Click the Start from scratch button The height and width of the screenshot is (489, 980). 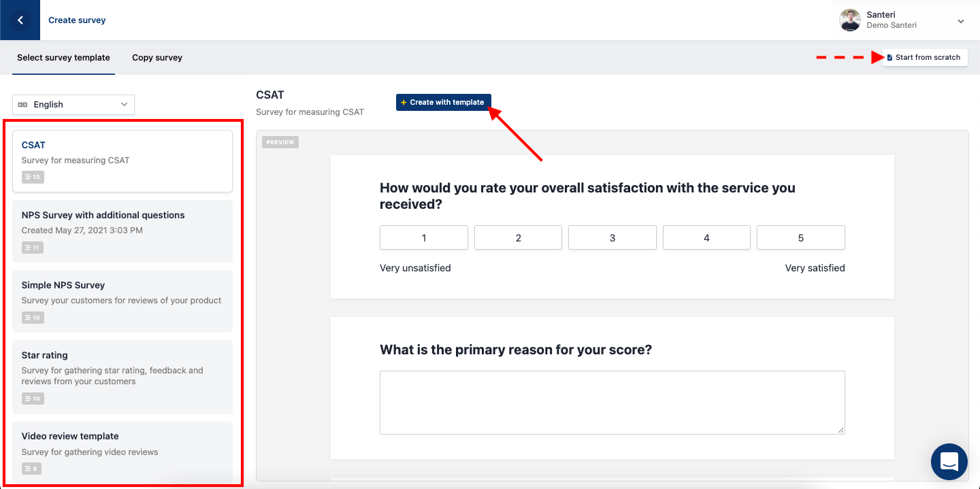coord(925,58)
